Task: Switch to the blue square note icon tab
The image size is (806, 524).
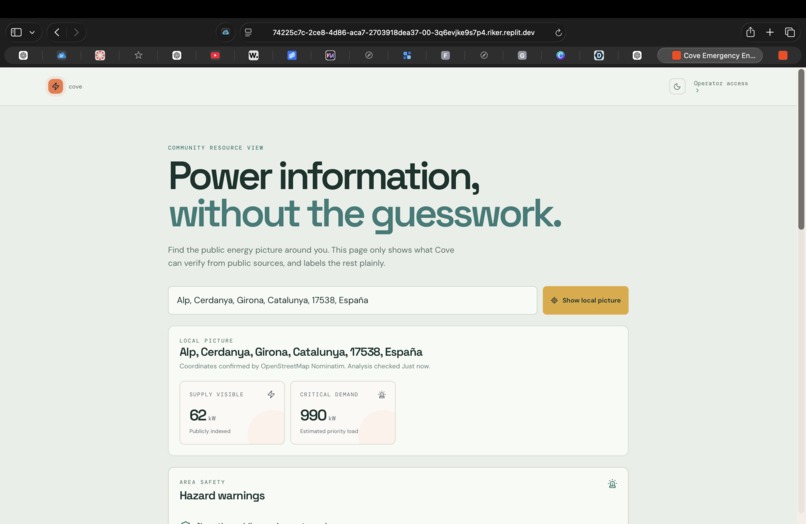Action: coord(292,56)
